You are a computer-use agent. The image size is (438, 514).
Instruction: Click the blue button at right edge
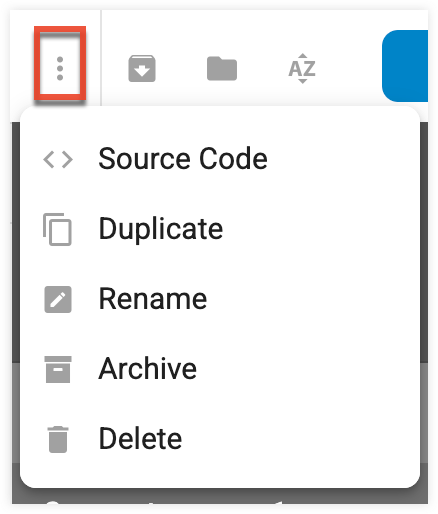pos(405,66)
